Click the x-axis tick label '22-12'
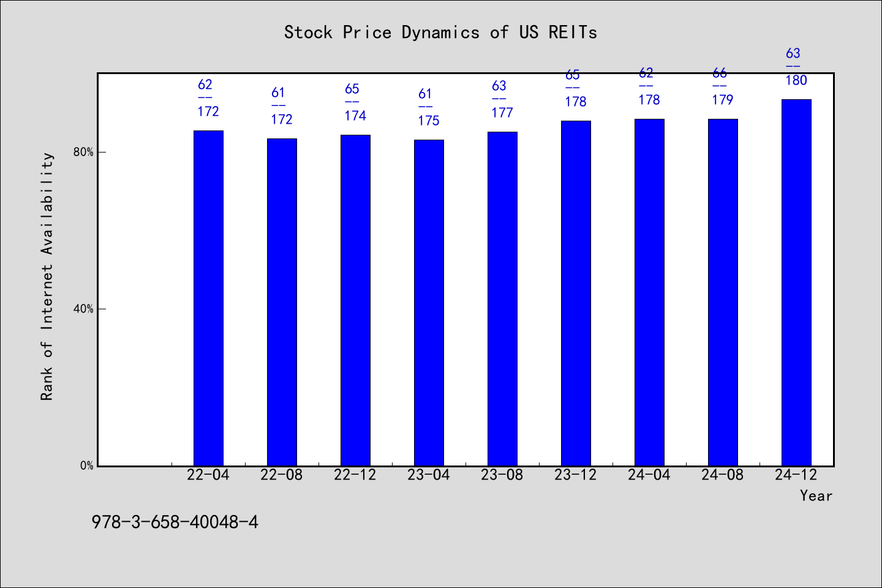Viewport: 882px width, 588px height. [x=355, y=475]
